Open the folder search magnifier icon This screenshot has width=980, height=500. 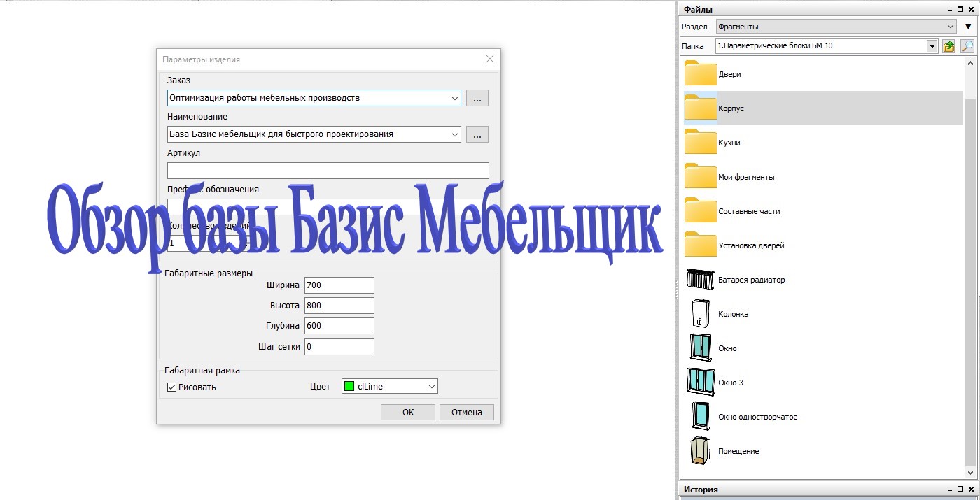tap(967, 46)
